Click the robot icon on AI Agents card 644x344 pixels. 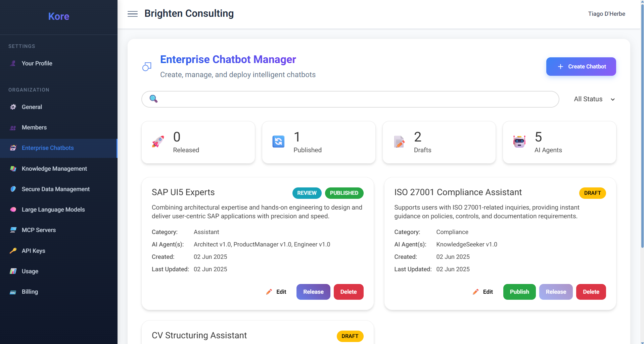click(x=519, y=142)
